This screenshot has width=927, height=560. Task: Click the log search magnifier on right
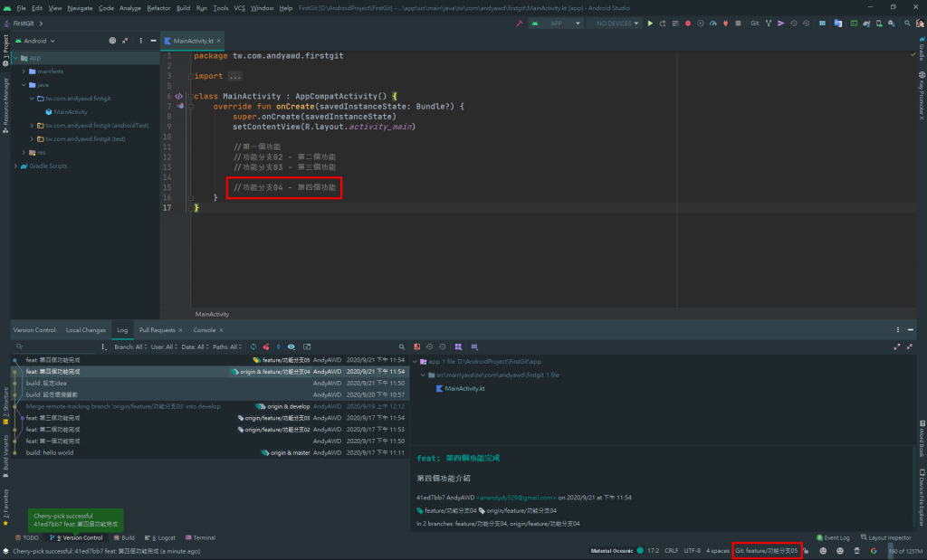pos(401,346)
